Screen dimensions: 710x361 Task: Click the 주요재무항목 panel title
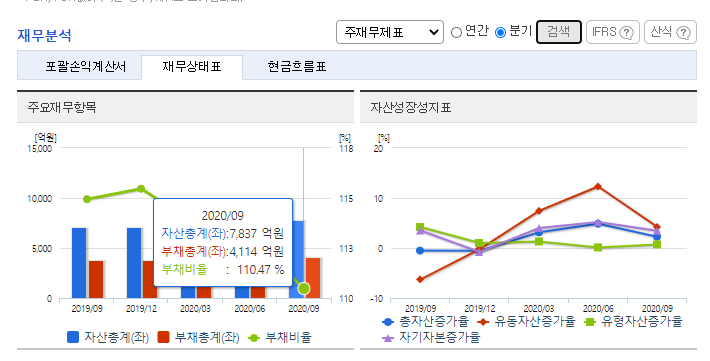point(62,107)
